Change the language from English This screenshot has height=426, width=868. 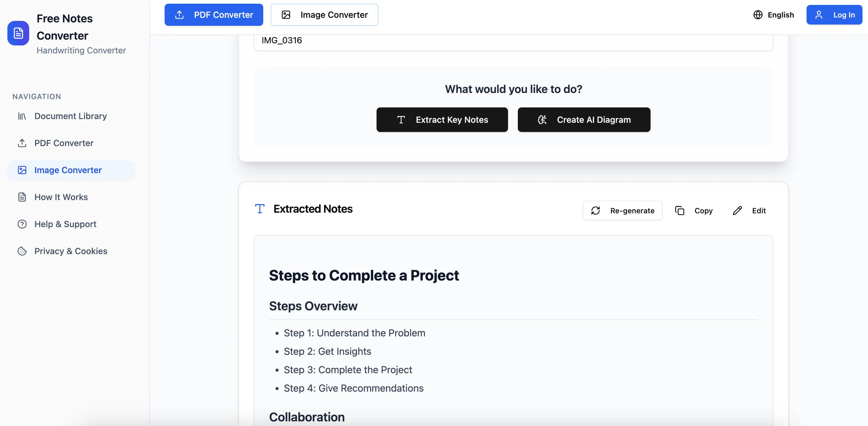[774, 15]
